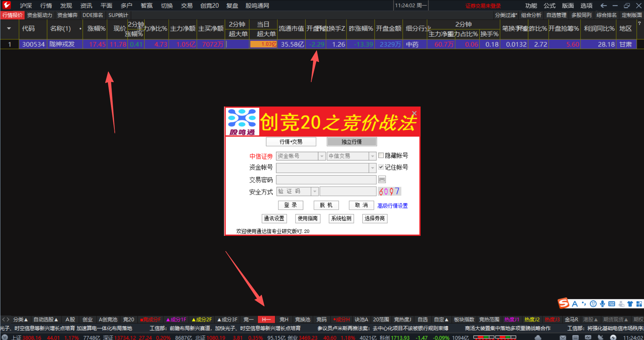Image resolution: width=644 pixels, height=340 pixels.
Task: Toggle Sogou punctuation mode icon
Action: 584,304
